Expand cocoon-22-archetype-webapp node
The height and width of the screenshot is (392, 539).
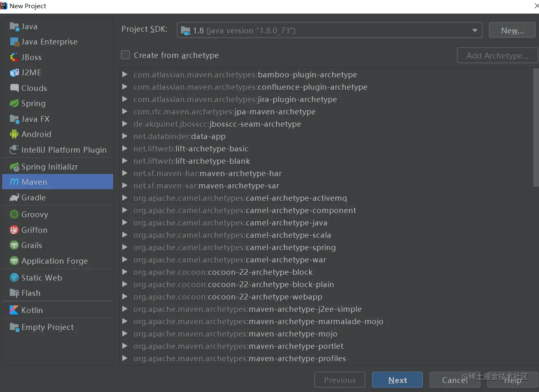(125, 297)
